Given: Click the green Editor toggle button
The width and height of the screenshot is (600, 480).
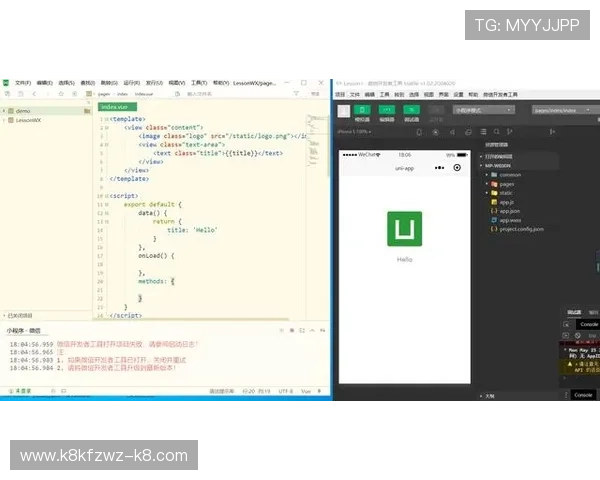Looking at the screenshot, I should tap(386, 109).
